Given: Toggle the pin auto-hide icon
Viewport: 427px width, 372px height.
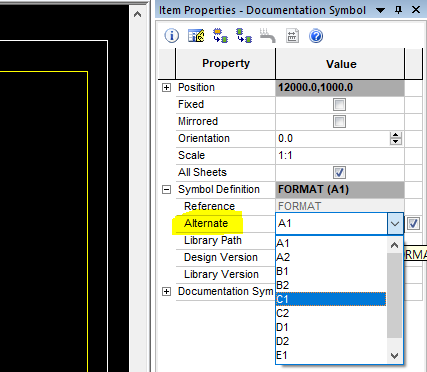Looking at the screenshot, I should pyautogui.click(x=398, y=10).
